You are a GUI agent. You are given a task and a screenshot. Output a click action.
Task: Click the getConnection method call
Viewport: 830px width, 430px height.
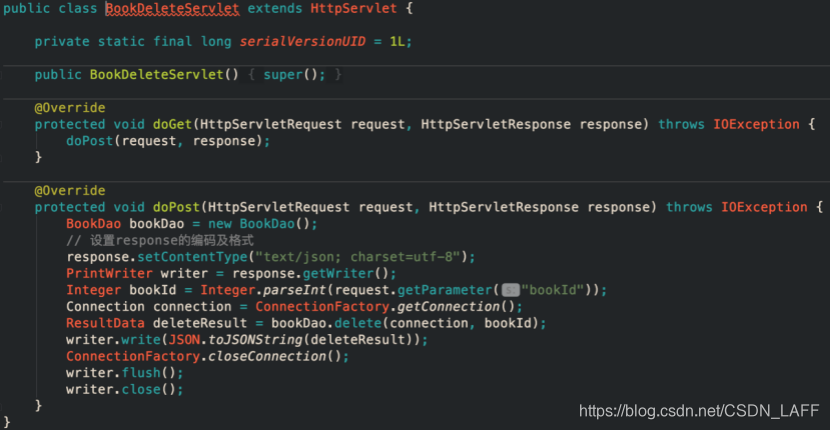(x=448, y=307)
